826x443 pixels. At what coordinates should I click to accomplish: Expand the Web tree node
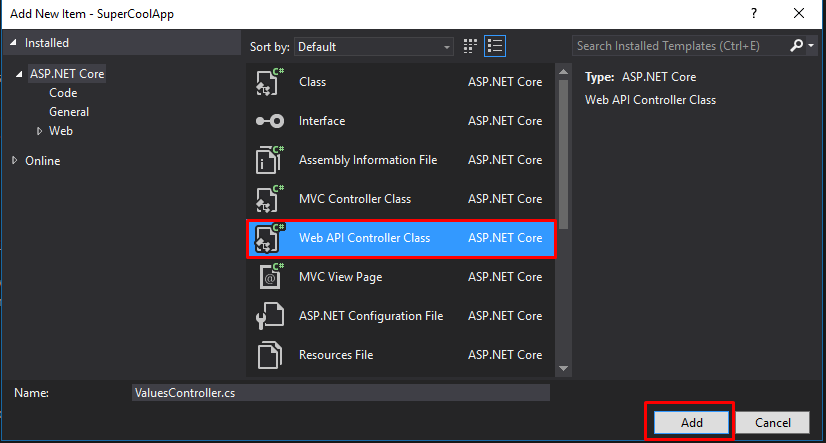point(40,131)
